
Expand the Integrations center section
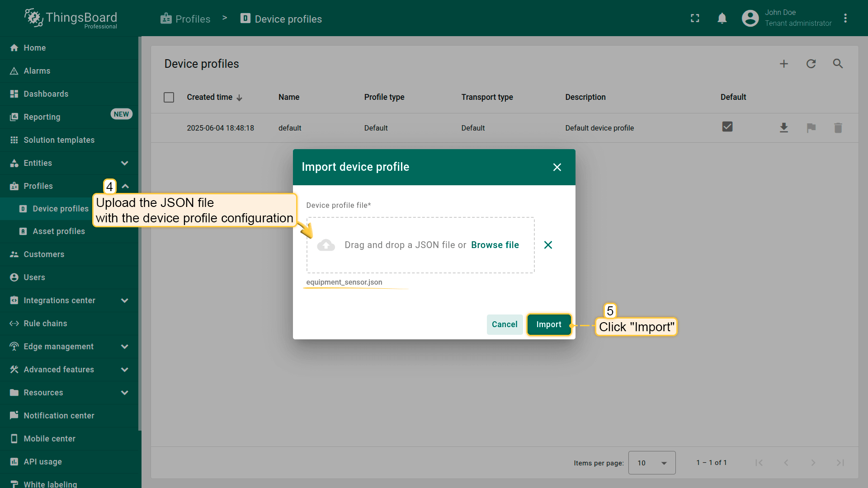[125, 300]
